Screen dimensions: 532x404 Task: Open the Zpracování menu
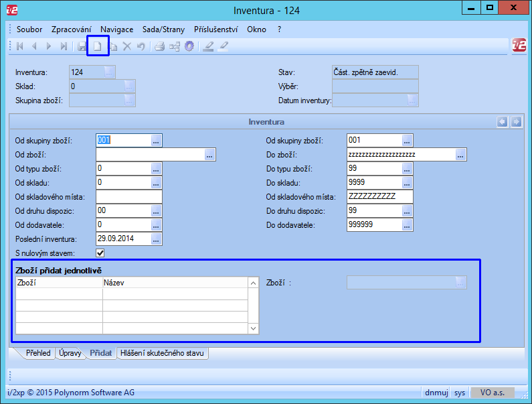[x=71, y=29]
